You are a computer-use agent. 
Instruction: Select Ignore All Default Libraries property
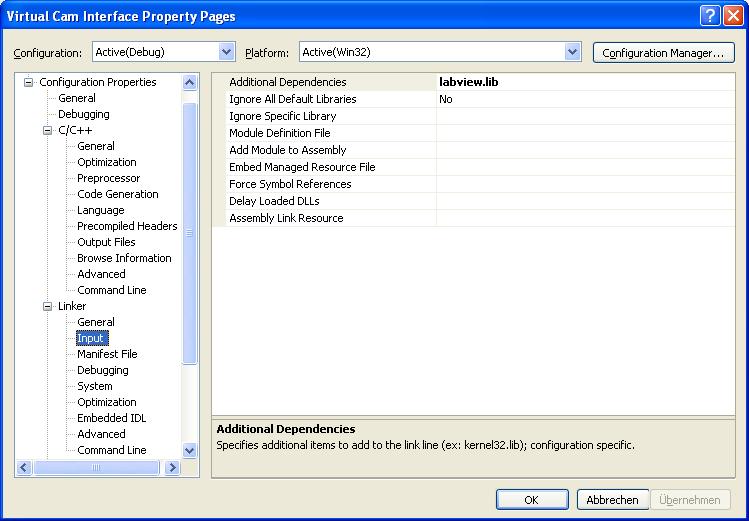[x=292, y=99]
